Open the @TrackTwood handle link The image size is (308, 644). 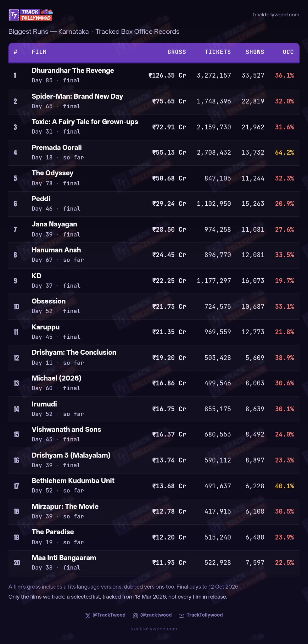(109, 615)
